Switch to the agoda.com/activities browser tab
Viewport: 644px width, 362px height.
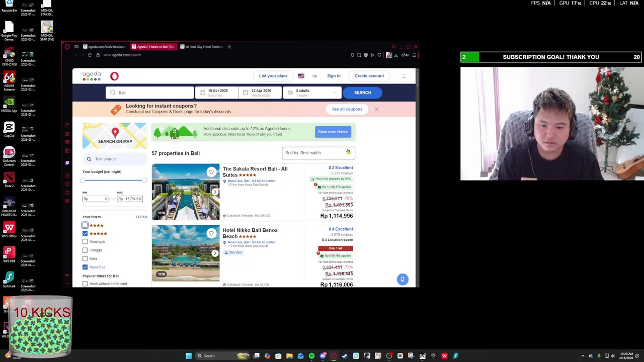click(104, 47)
